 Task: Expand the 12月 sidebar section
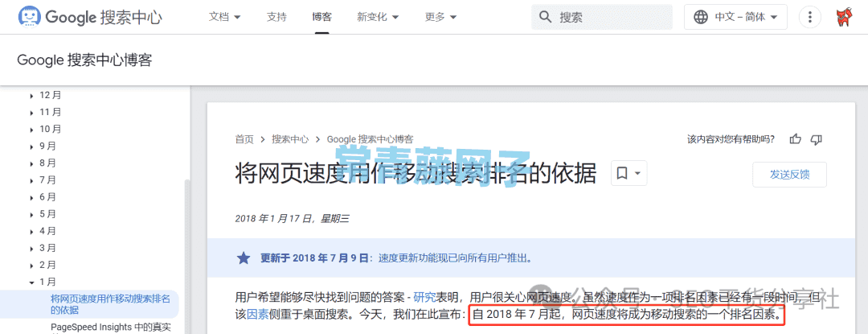coord(45,95)
